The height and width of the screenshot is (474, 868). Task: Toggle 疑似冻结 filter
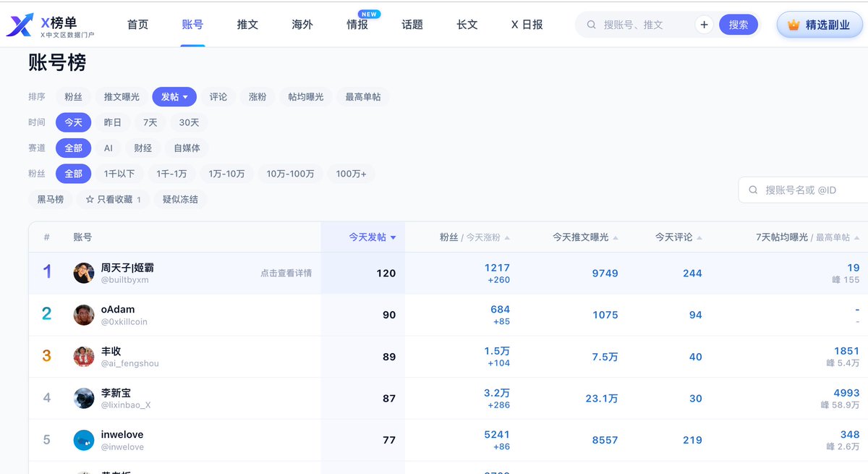click(x=180, y=199)
